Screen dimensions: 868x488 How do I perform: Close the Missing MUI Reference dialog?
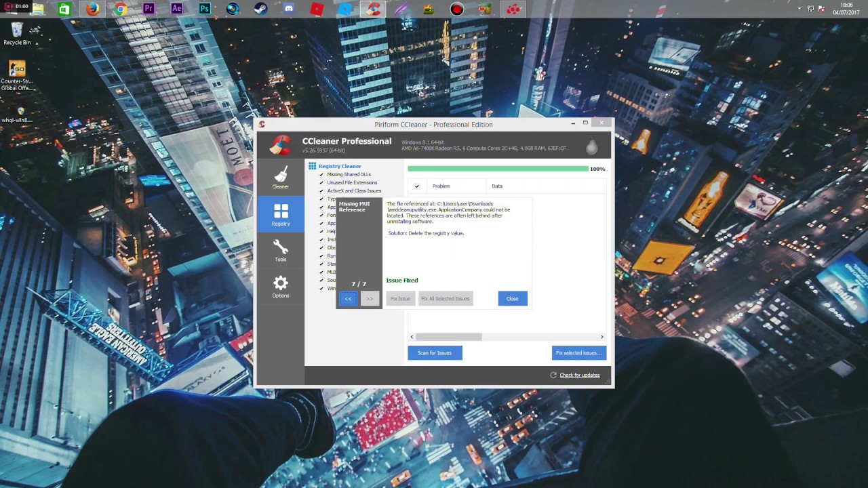512,298
